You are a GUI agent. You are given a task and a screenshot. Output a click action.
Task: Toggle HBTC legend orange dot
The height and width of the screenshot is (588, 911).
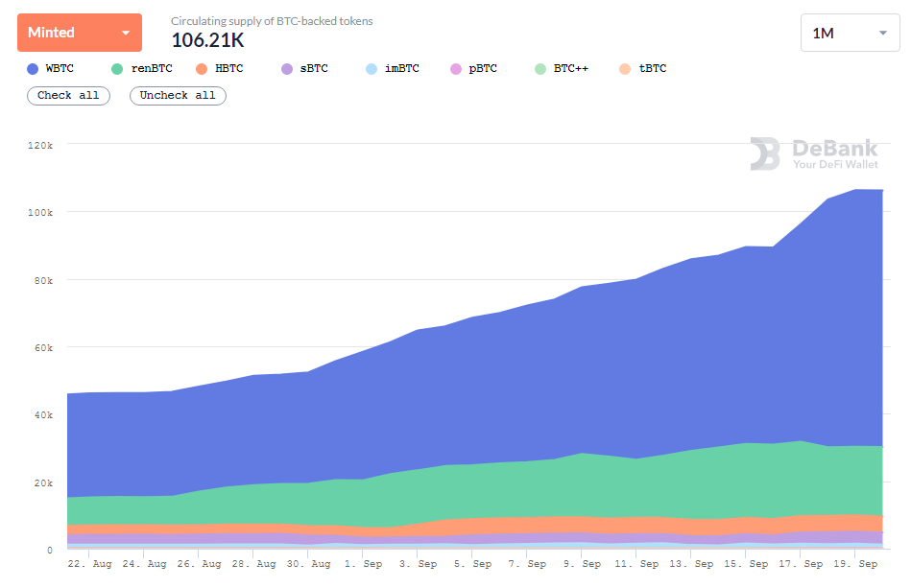[202, 69]
